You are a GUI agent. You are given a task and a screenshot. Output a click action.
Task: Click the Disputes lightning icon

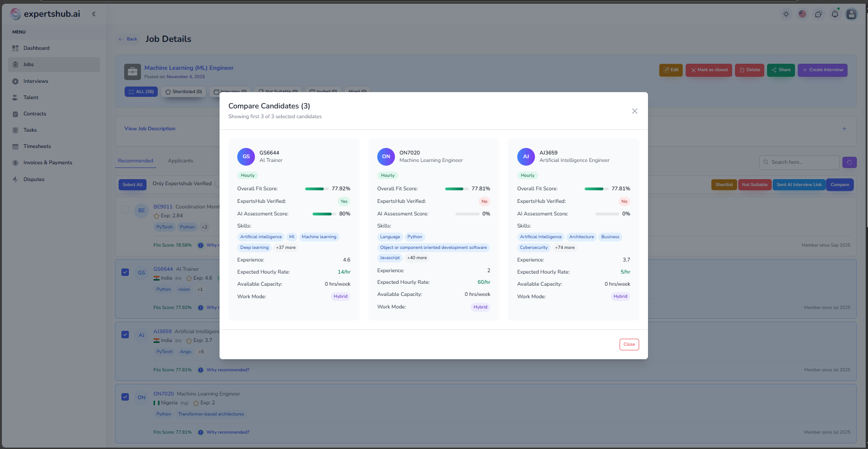pos(15,179)
